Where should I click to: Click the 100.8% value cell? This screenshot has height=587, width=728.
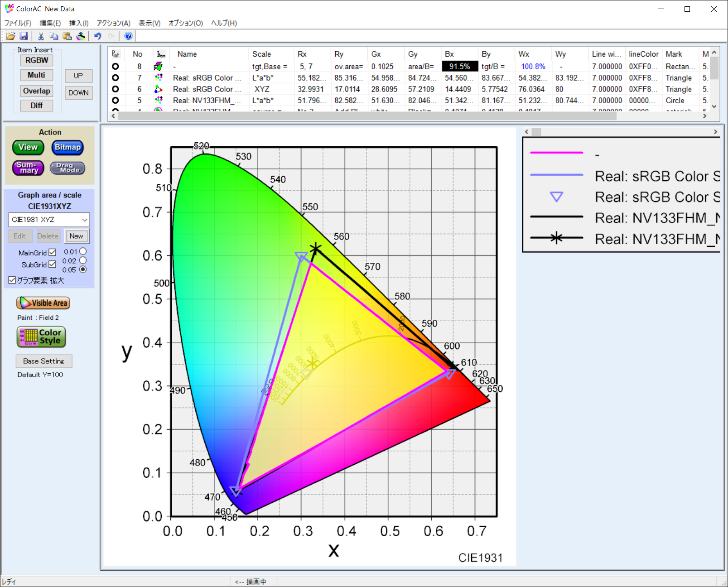click(533, 67)
